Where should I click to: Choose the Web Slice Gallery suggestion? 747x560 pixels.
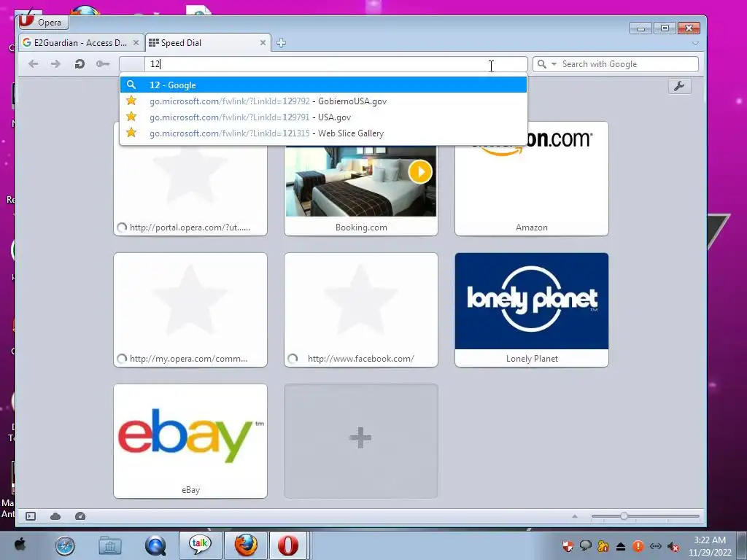tap(323, 133)
